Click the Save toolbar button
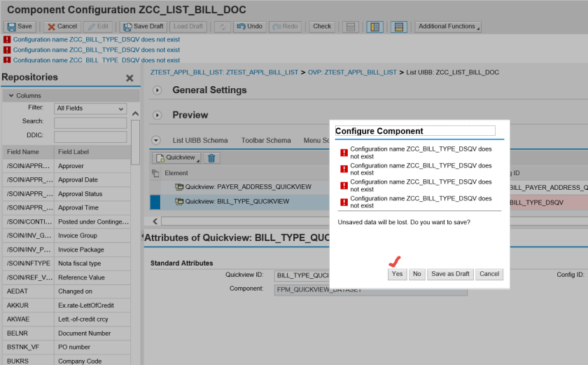Viewport: 588px width, 365px height. (x=20, y=27)
